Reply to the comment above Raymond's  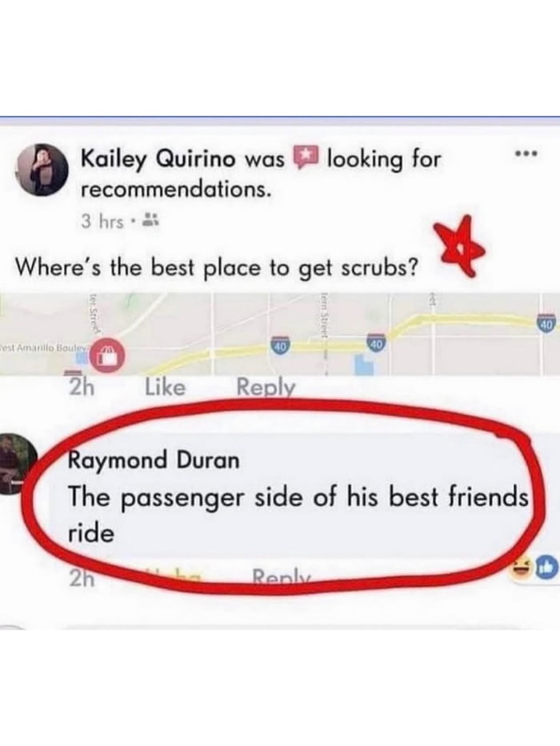[266, 387]
